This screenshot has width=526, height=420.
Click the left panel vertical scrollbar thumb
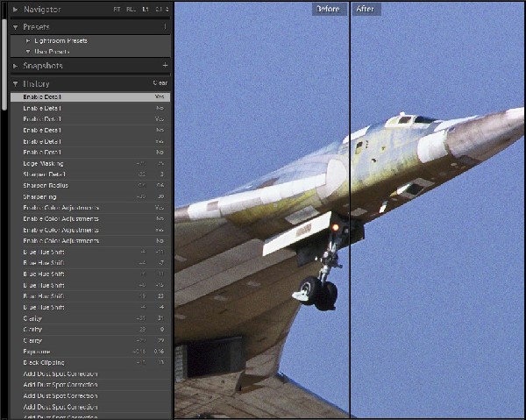click(4, 65)
